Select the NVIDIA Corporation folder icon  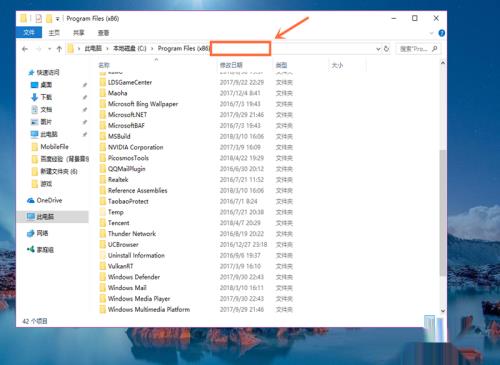click(103, 147)
